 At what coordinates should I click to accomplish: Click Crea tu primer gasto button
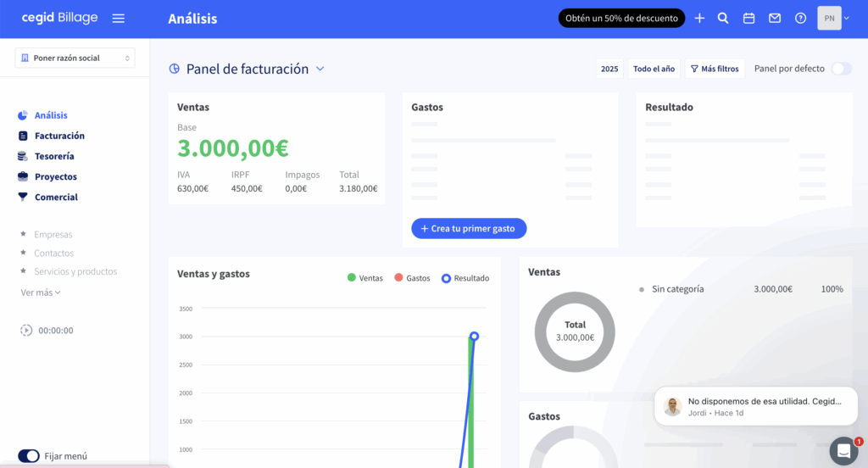469,228
